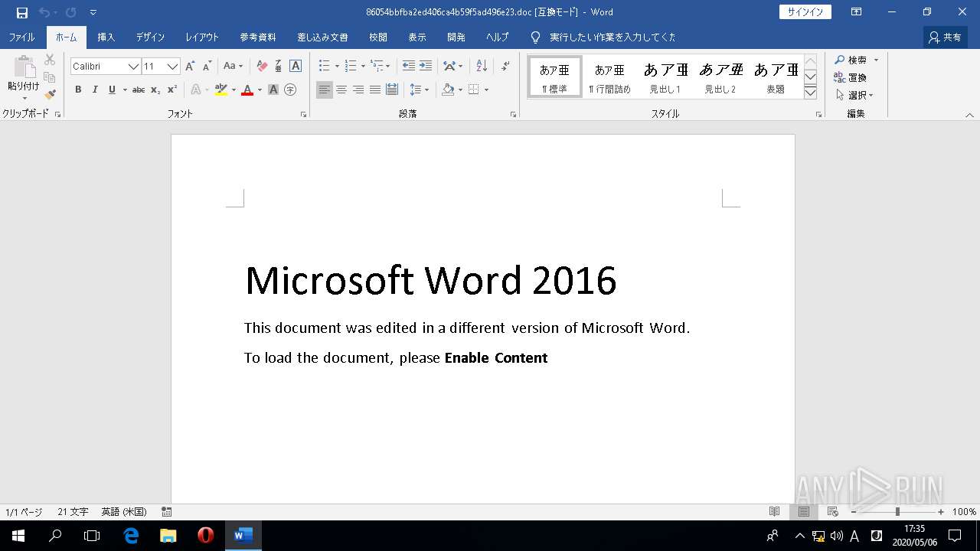
Task: Click the Sort A-Z icon
Action: point(482,66)
